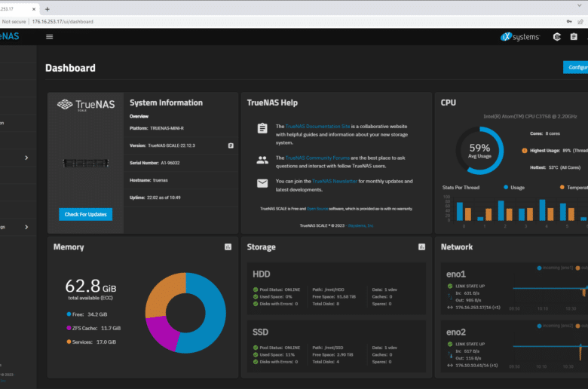Expand the lower sidebar chevron item
The width and height of the screenshot is (588, 389).
coord(26,227)
